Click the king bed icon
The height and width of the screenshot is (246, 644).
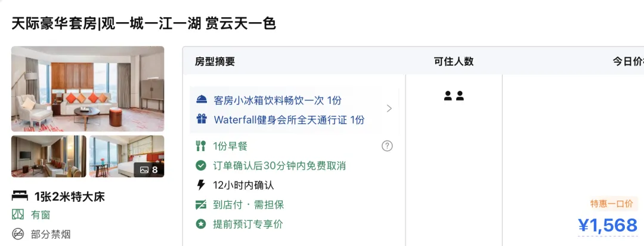coord(20,196)
